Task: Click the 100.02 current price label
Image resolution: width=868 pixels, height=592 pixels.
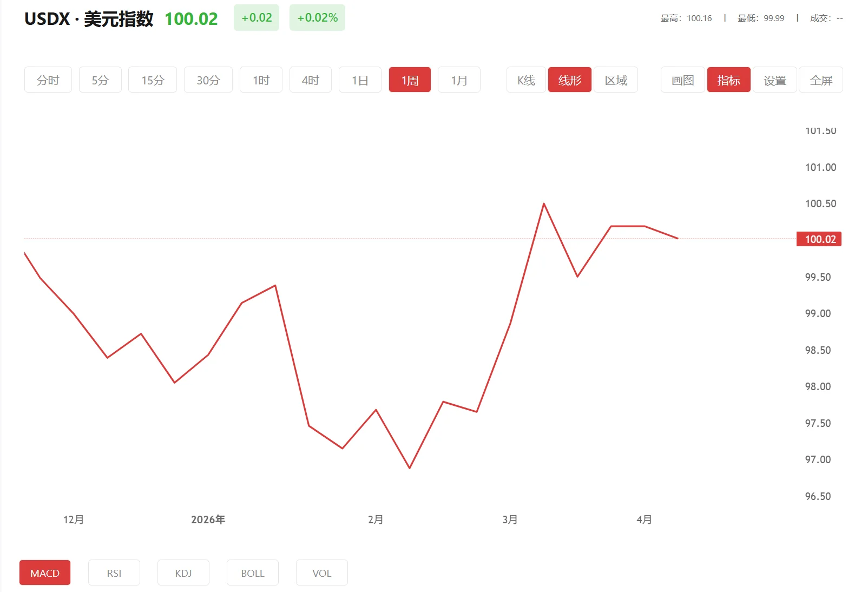Action: click(x=819, y=239)
